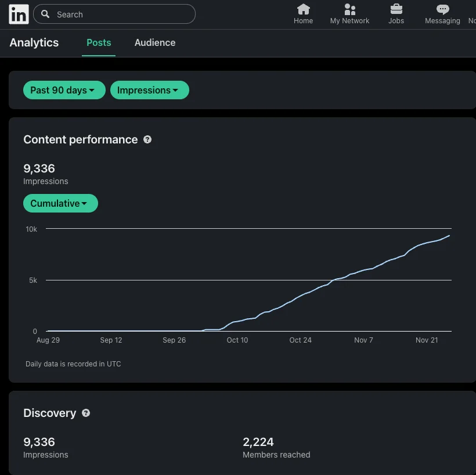
Task: Switch to the Audience tab
Action: [154, 42]
